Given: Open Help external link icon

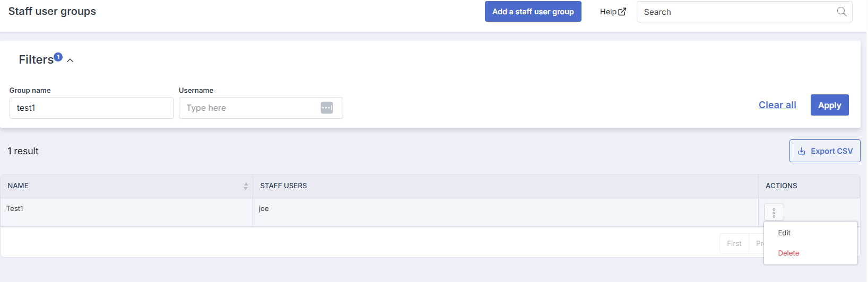Looking at the screenshot, I should click(x=622, y=12).
